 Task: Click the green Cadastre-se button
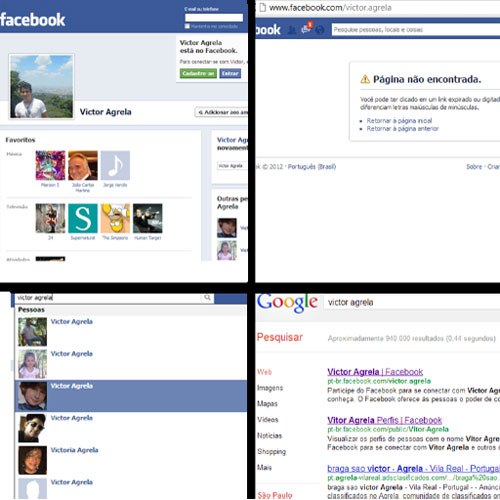tap(198, 73)
